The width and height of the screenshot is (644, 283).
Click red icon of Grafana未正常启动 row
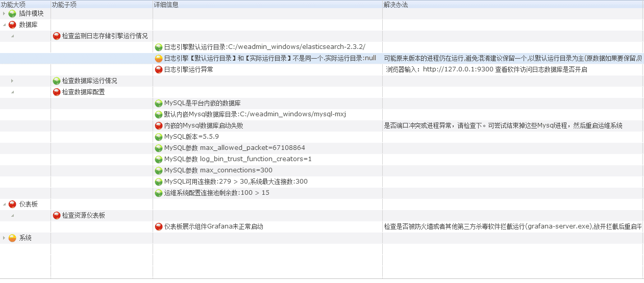(x=159, y=227)
